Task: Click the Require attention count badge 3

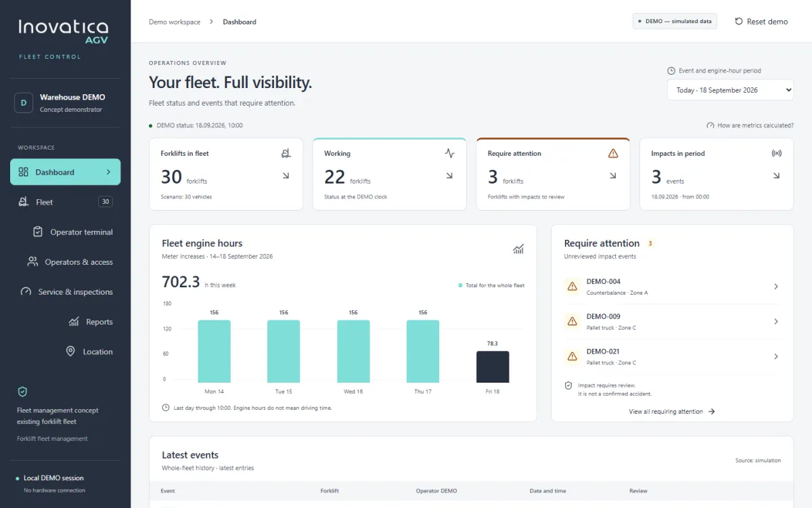Action: [650, 243]
